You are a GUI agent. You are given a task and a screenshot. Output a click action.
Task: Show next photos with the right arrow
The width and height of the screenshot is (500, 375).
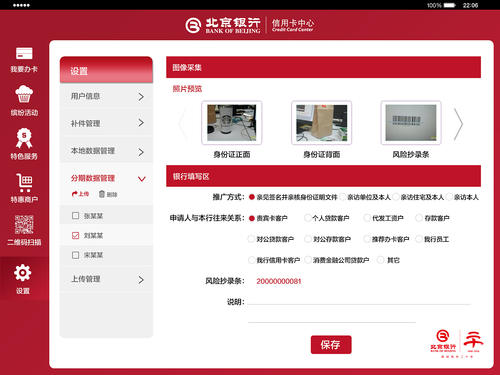tap(459, 124)
